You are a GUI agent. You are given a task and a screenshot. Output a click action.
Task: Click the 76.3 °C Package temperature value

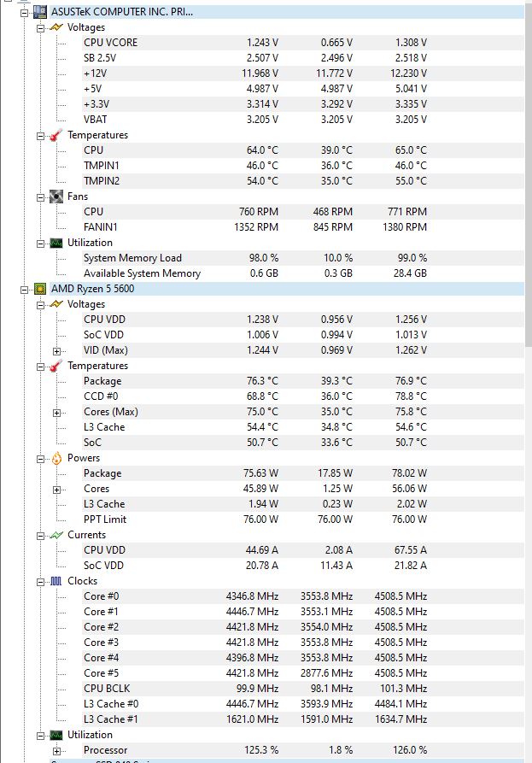point(263,380)
